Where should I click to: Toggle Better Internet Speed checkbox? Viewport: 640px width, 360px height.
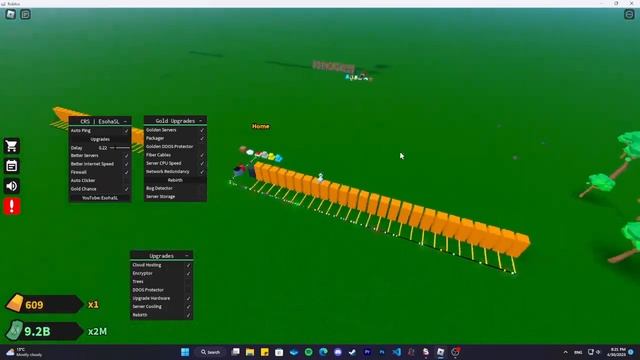pyautogui.click(x=126, y=164)
